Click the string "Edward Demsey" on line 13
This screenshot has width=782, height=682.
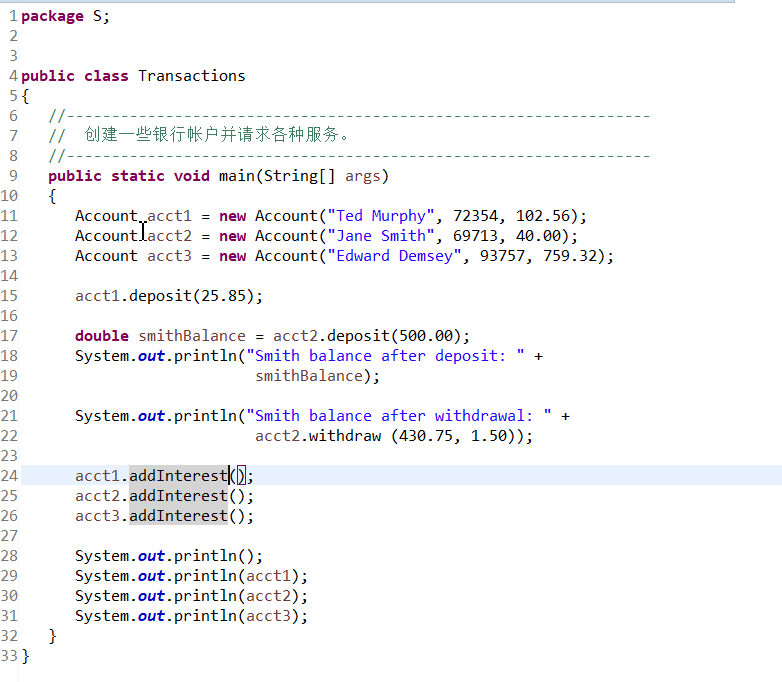[394, 256]
